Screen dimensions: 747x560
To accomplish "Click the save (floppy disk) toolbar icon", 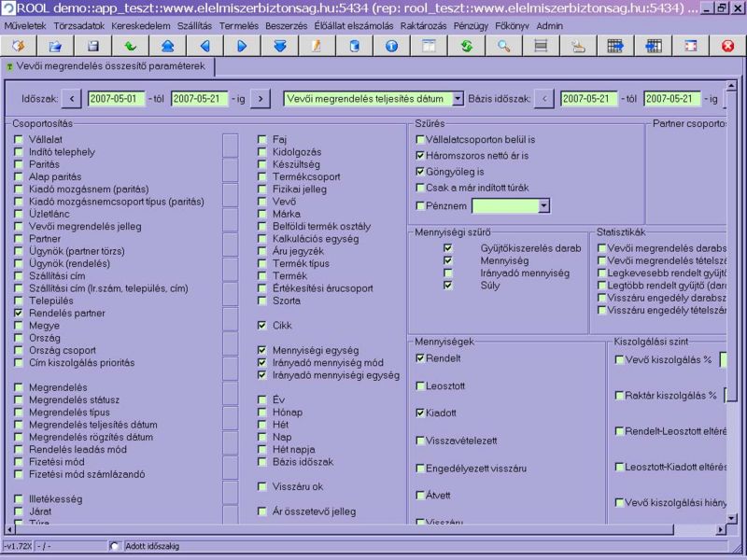I will coord(92,45).
